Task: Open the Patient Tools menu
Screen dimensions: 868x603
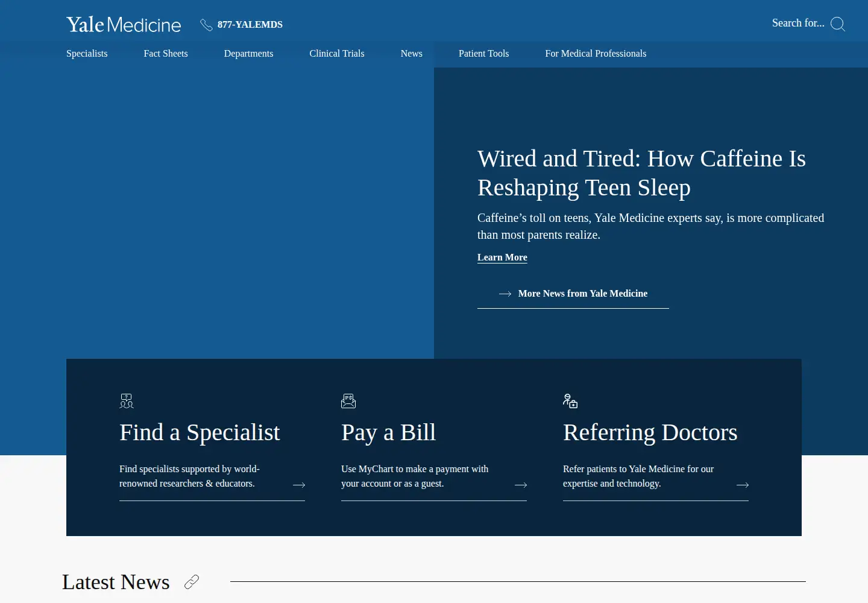Action: [484, 54]
